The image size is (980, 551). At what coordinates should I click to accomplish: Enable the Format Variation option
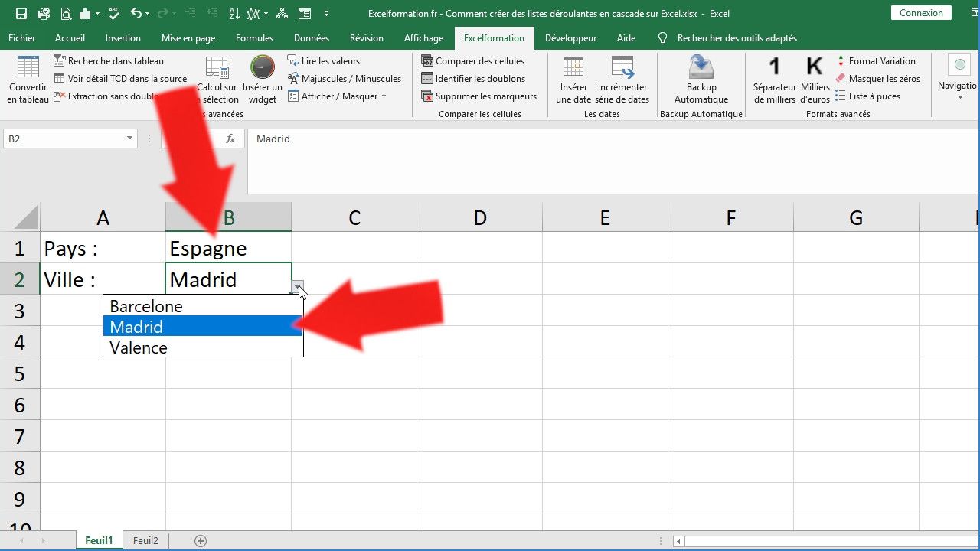(880, 61)
